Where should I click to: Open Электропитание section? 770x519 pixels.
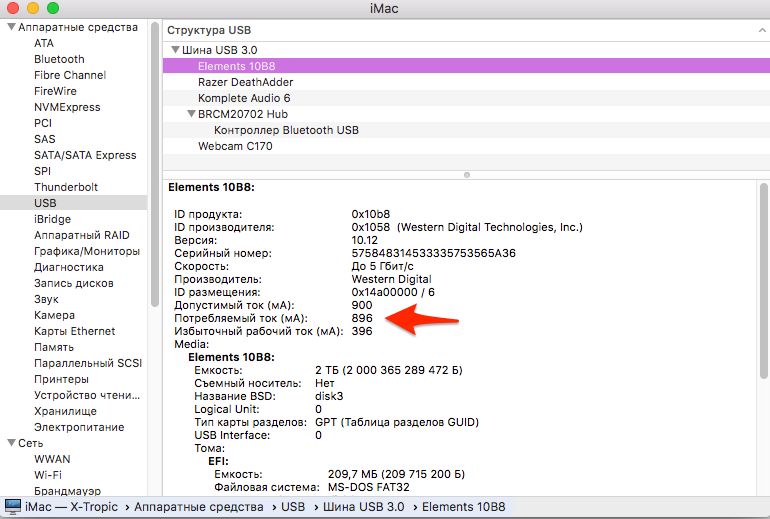tap(79, 427)
